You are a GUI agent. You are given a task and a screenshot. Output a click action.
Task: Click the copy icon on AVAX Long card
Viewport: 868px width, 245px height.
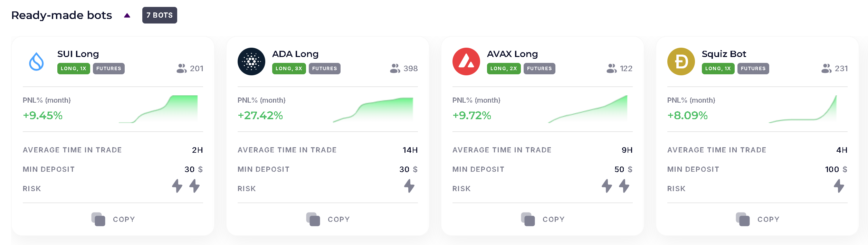click(528, 219)
